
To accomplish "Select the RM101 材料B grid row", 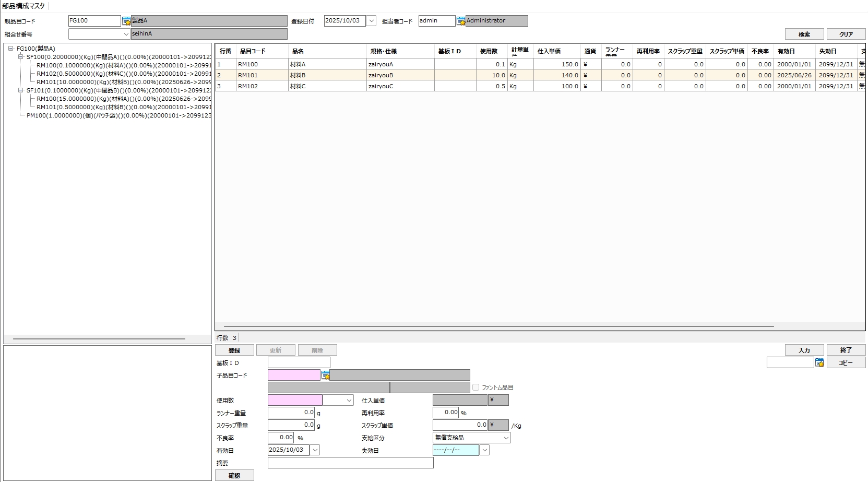I will 313,75.
